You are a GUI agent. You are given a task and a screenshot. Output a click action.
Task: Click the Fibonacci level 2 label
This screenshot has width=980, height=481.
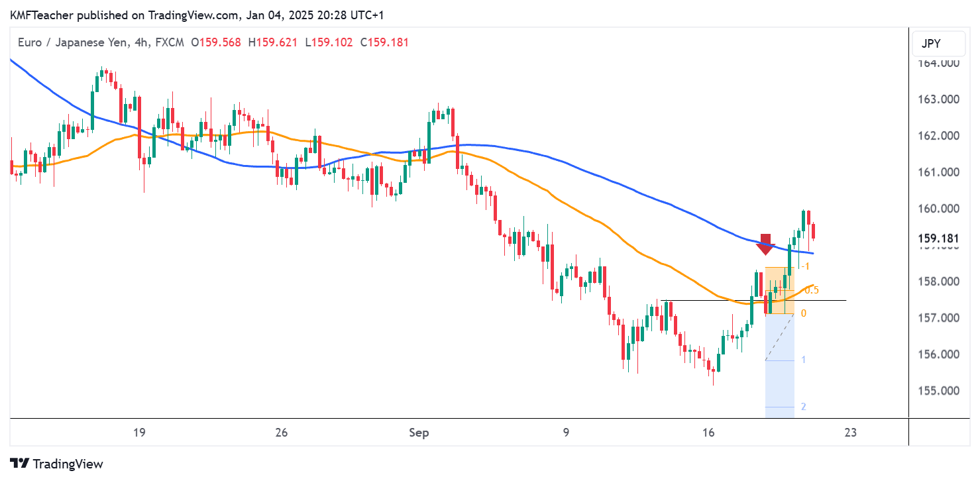(x=804, y=407)
